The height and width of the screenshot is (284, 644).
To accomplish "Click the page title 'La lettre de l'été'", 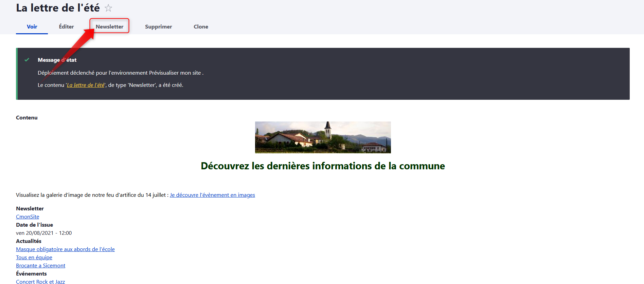I will (x=58, y=8).
